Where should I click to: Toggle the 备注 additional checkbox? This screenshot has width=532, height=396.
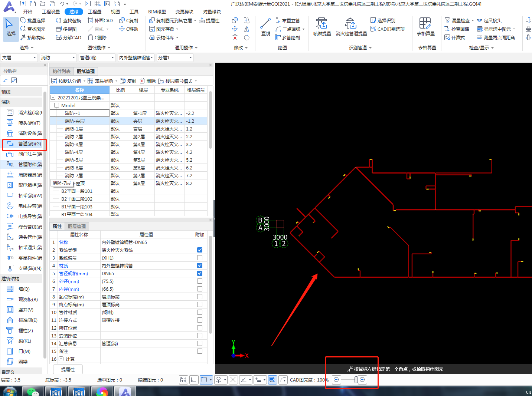point(200,351)
